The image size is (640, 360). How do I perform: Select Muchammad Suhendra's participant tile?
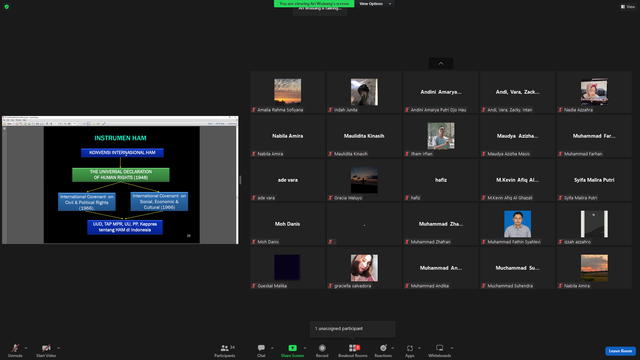pyautogui.click(x=518, y=268)
